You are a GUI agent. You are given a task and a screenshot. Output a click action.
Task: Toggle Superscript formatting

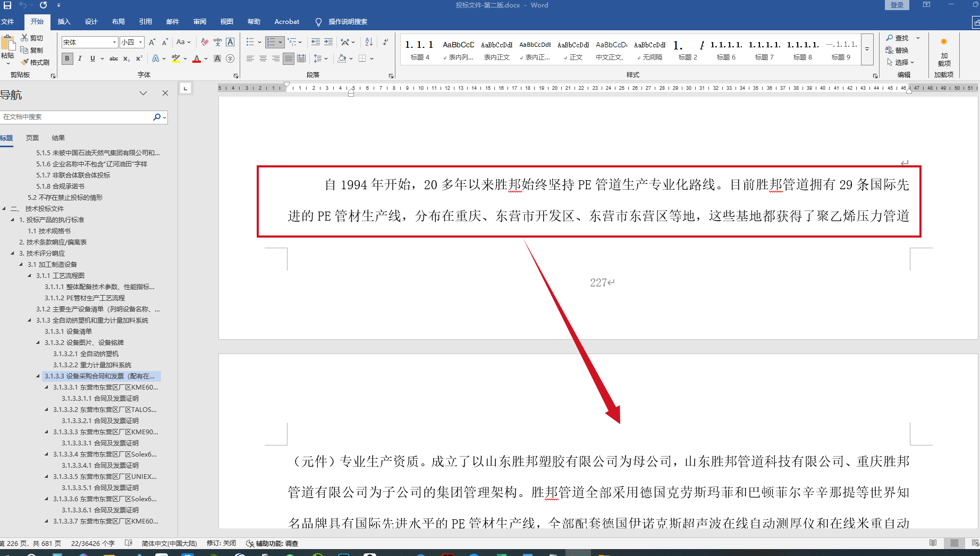139,58
